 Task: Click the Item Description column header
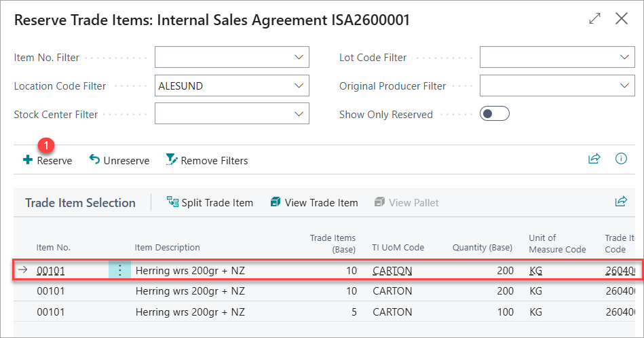[x=167, y=247]
